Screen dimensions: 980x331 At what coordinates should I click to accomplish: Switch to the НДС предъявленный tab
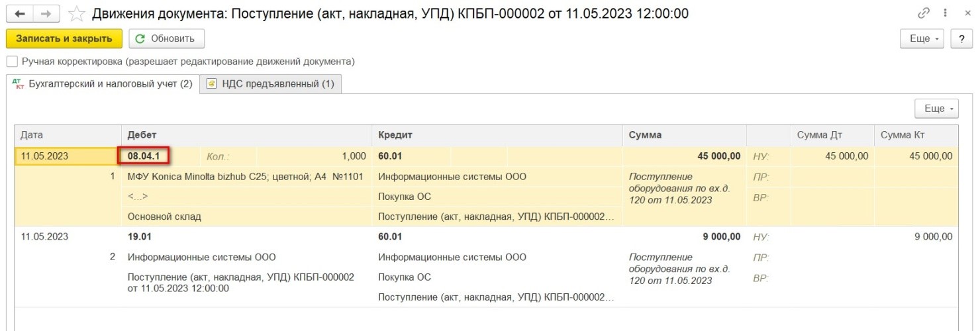[270, 84]
